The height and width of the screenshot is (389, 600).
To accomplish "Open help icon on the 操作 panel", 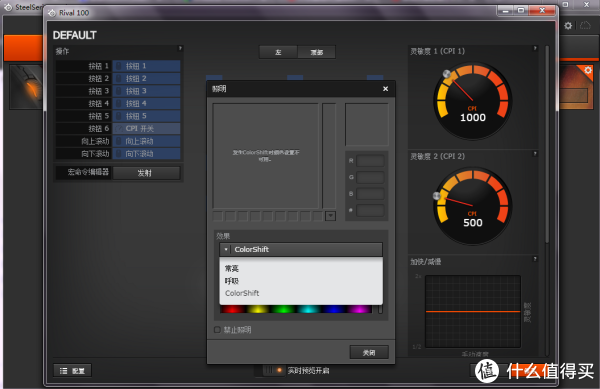I will point(180,49).
